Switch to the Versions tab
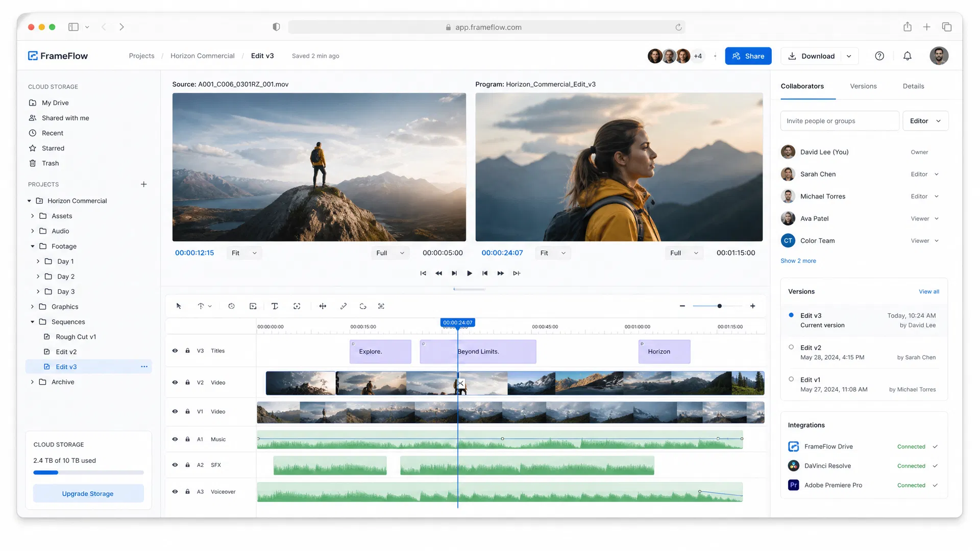Viewport: 980px width, 551px height. tap(863, 86)
